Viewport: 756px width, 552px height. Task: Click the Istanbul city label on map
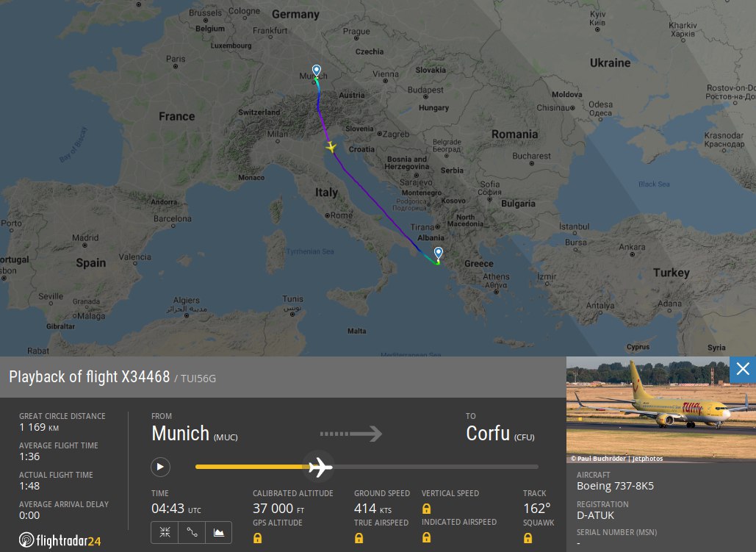pos(575,227)
